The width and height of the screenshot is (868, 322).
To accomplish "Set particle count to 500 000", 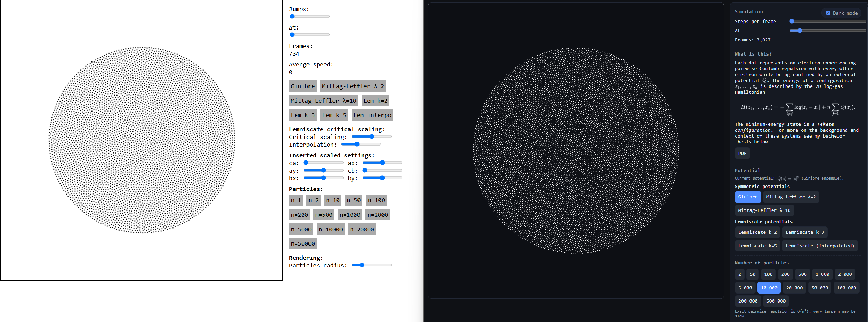I will (775, 301).
